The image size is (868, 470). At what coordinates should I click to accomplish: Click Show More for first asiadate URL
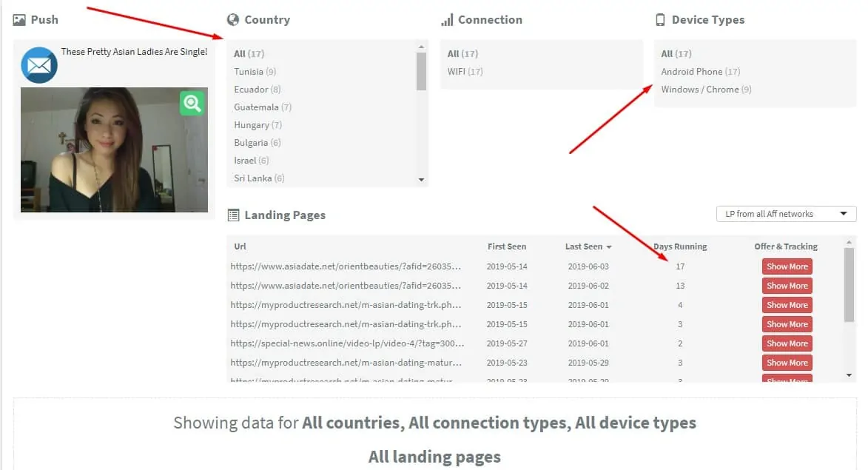pos(787,266)
